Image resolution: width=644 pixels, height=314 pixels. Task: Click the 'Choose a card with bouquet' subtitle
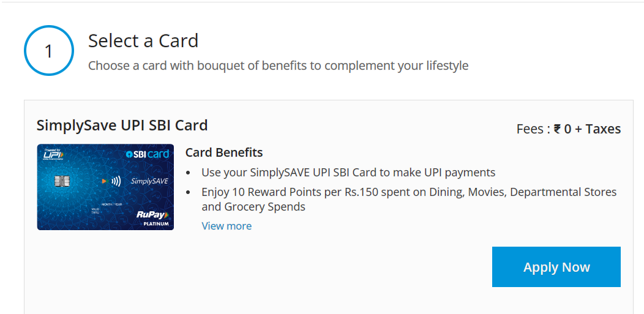[x=278, y=65]
